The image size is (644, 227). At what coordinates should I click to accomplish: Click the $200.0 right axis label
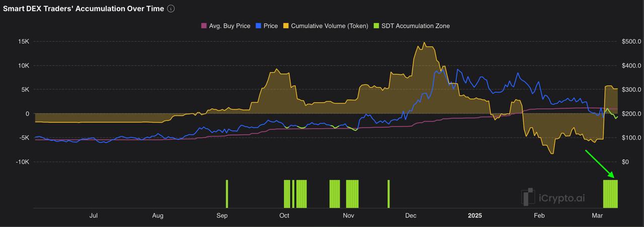(631, 114)
